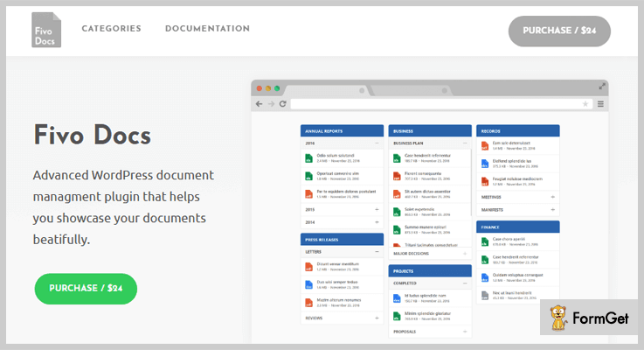Click blue doc icon for 'Id ludus splendide nam'
The height and width of the screenshot is (350, 644).
tap(397, 298)
